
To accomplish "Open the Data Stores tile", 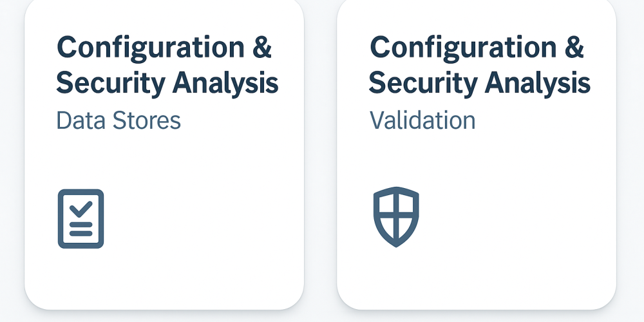I will pos(164,161).
